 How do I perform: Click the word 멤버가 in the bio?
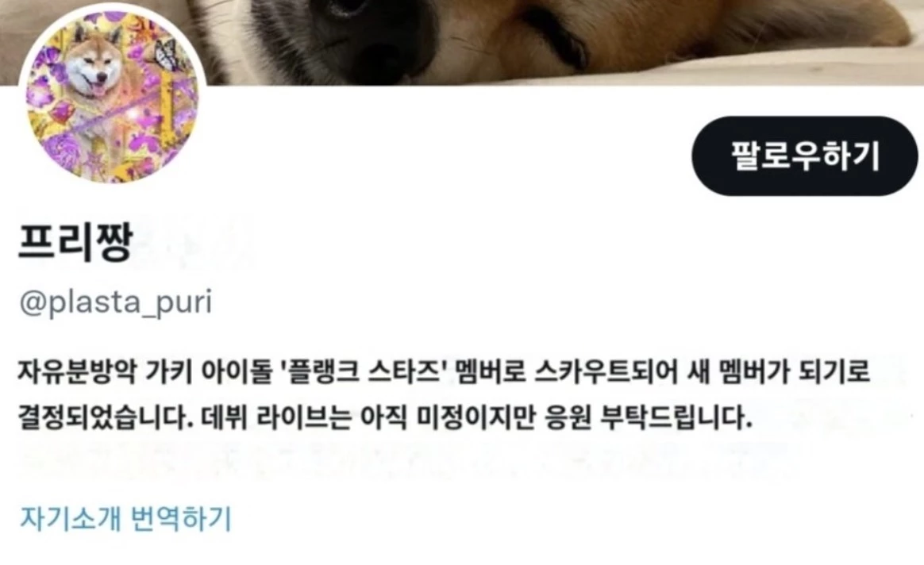pos(754,371)
